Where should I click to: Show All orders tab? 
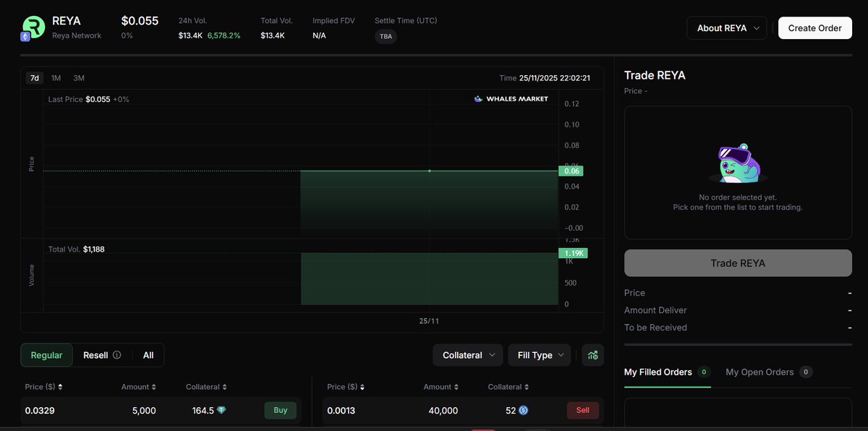[148, 355]
